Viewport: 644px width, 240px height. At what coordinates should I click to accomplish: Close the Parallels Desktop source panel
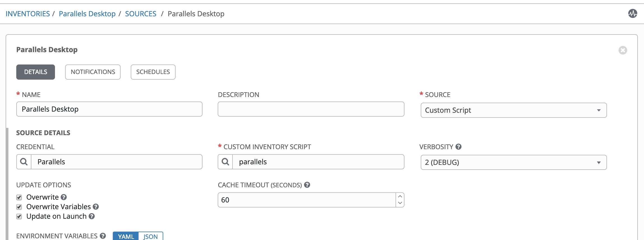click(x=623, y=50)
